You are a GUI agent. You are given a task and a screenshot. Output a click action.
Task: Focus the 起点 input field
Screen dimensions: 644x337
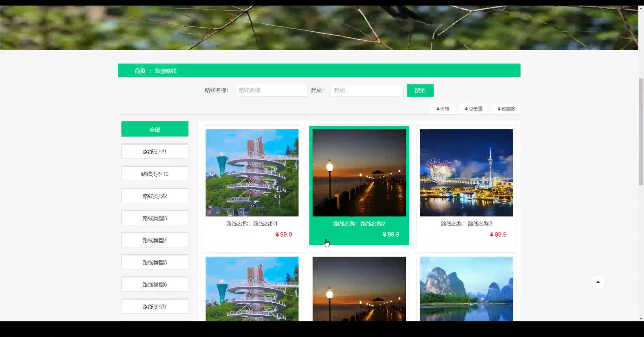click(367, 90)
